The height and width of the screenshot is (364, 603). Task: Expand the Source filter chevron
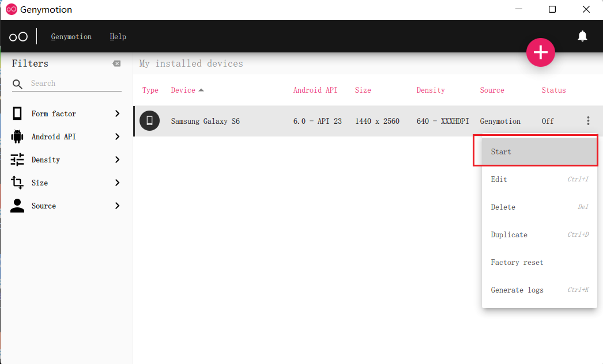pyautogui.click(x=117, y=206)
